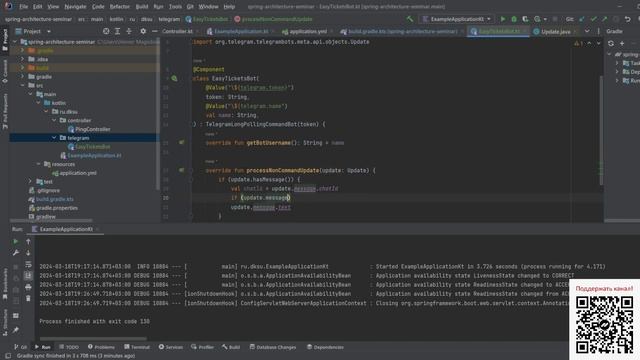The image size is (640, 360).
Task: Open Project panel gear options
Action: tap(143, 31)
